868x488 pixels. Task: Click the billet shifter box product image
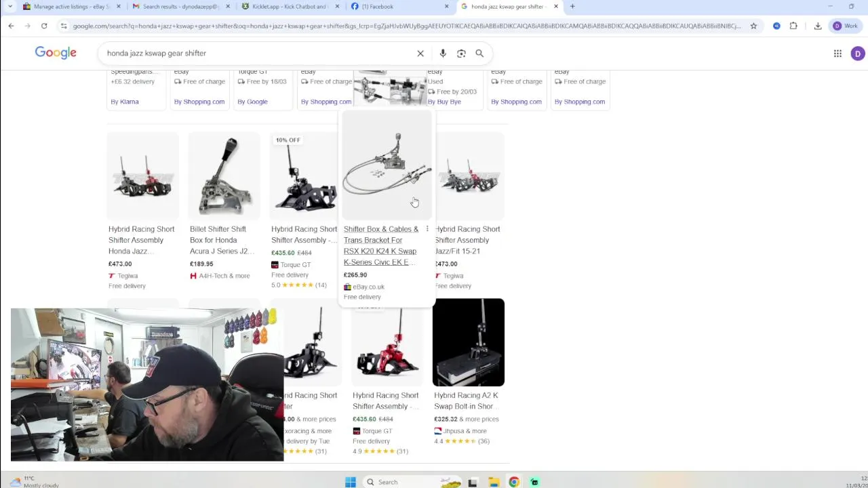click(x=224, y=176)
